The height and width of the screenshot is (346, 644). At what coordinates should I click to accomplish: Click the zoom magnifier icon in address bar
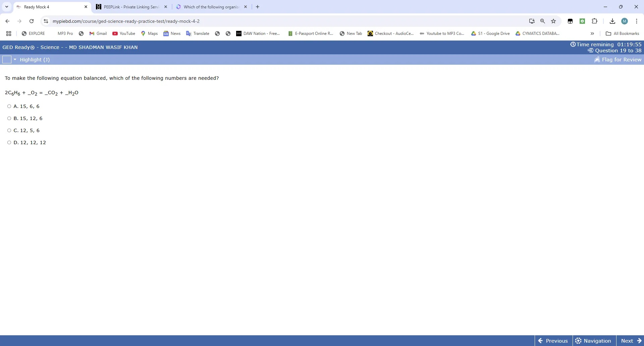click(x=542, y=21)
